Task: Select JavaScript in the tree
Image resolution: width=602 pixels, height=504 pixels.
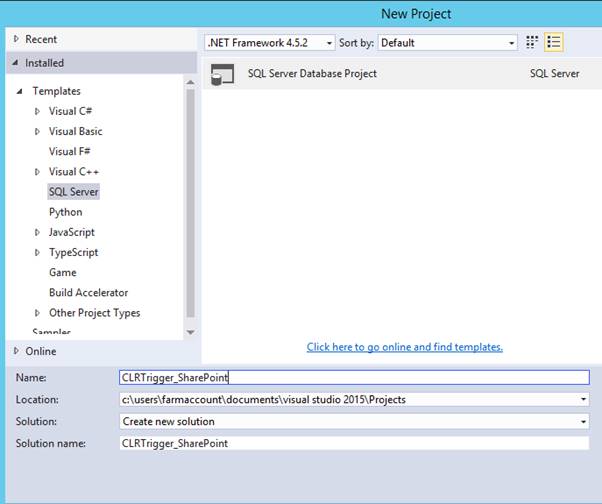Action: click(x=71, y=232)
